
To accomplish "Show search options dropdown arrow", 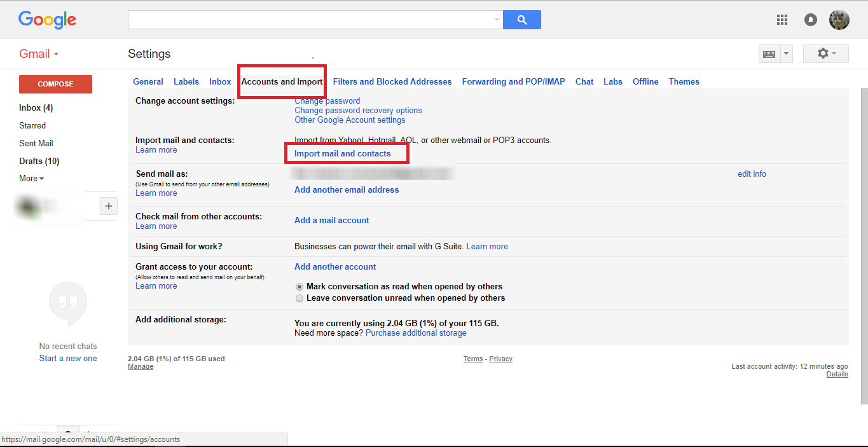I will tap(497, 20).
